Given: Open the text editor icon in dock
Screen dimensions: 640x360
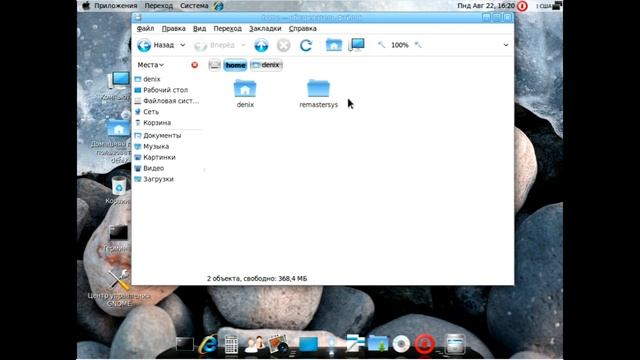Looking at the screenshot, I should [355, 343].
